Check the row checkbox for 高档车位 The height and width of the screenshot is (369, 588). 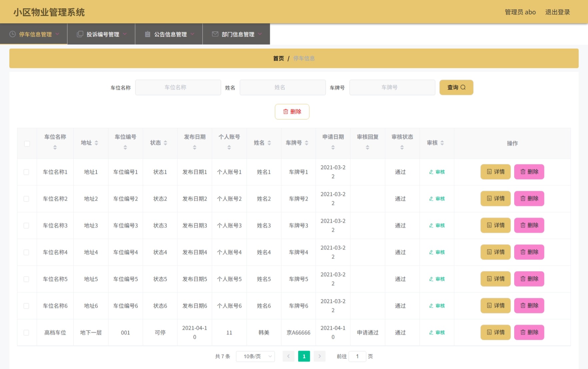coord(26,333)
